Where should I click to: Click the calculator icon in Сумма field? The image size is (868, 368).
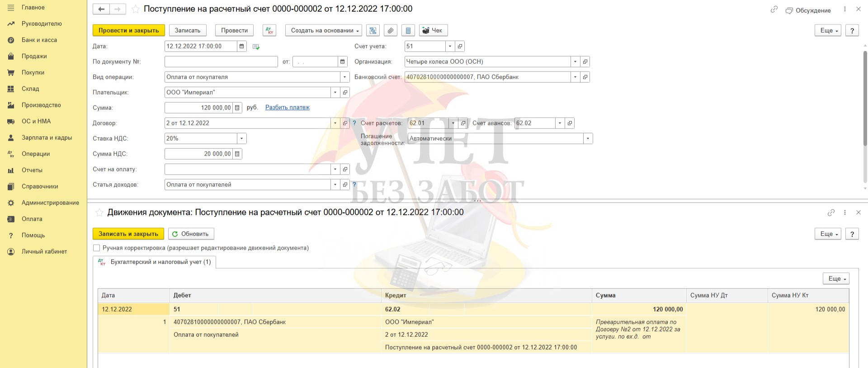point(237,108)
